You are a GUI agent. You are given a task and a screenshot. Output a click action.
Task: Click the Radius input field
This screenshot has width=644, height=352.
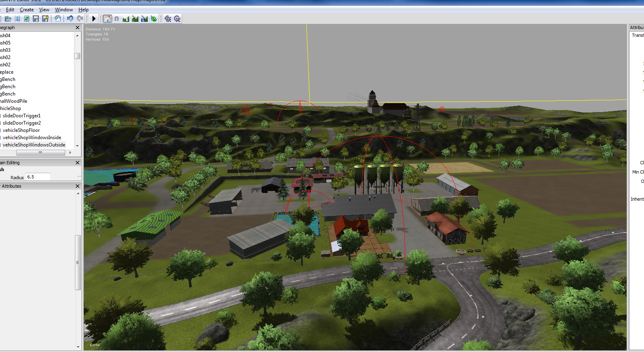click(38, 177)
